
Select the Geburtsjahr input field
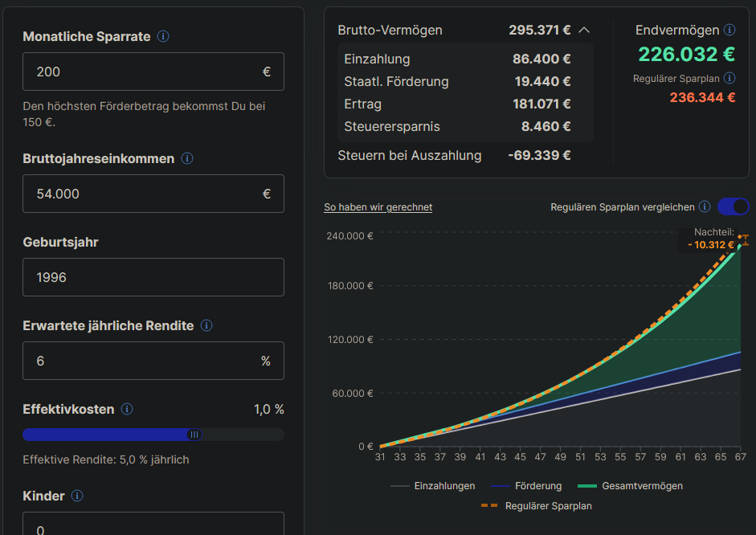(x=153, y=277)
